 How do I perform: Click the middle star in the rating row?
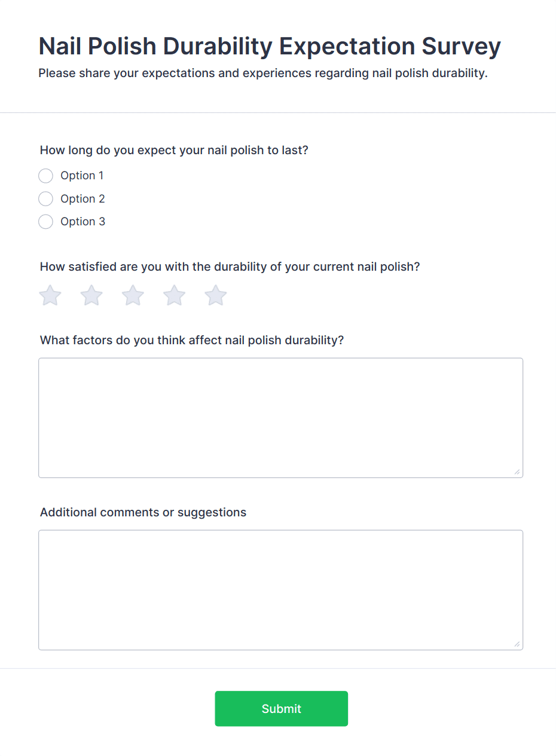click(x=133, y=295)
